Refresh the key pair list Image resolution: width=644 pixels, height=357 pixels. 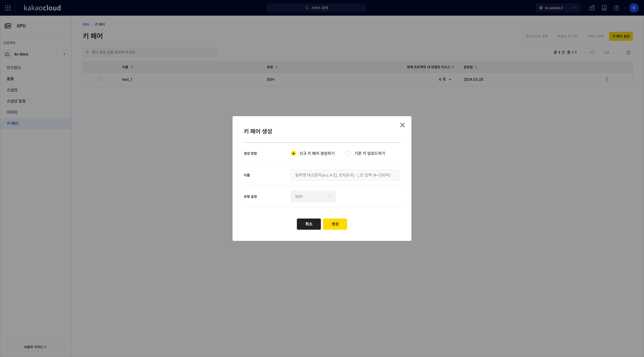628,52
